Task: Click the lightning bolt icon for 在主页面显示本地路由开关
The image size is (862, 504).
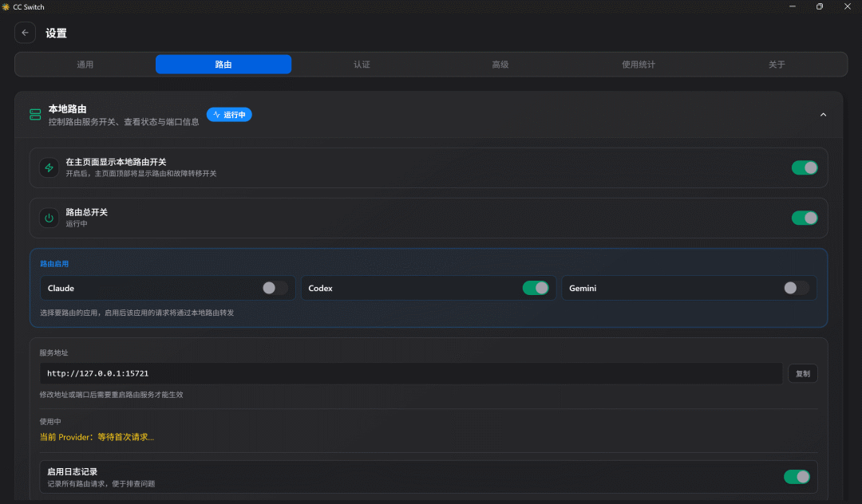Action: 49,167
